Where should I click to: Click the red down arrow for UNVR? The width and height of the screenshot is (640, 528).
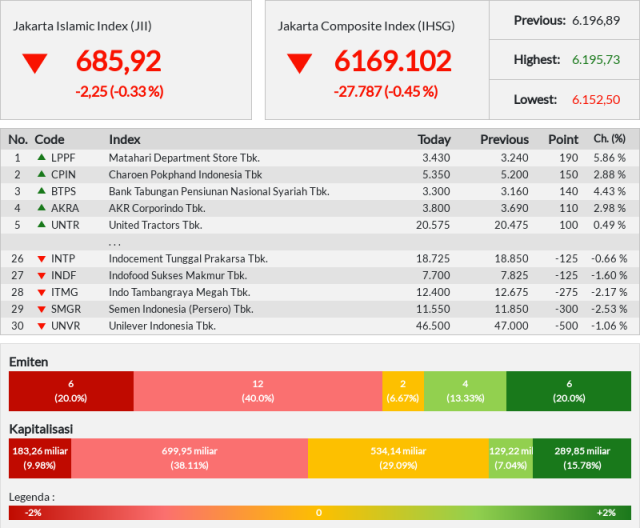(41, 326)
